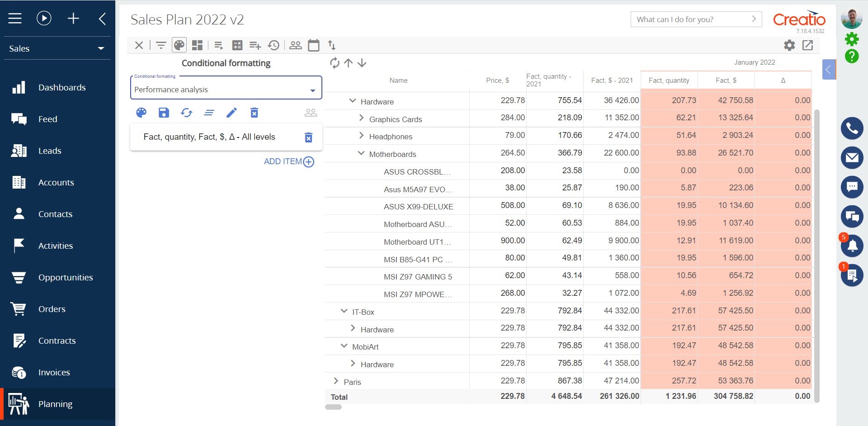Click the search bar arrow to submit query

[753, 19]
